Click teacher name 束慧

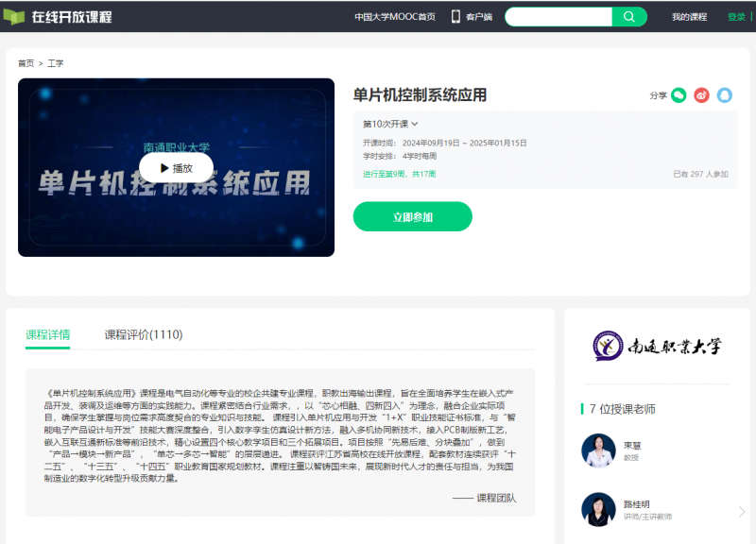[632, 445]
